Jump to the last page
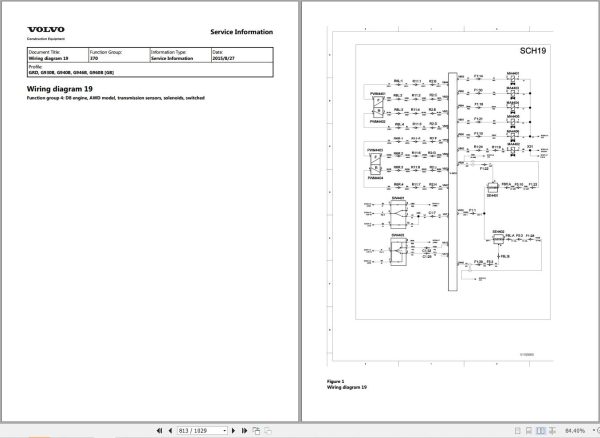This screenshot has height=438, width=600. point(244,431)
